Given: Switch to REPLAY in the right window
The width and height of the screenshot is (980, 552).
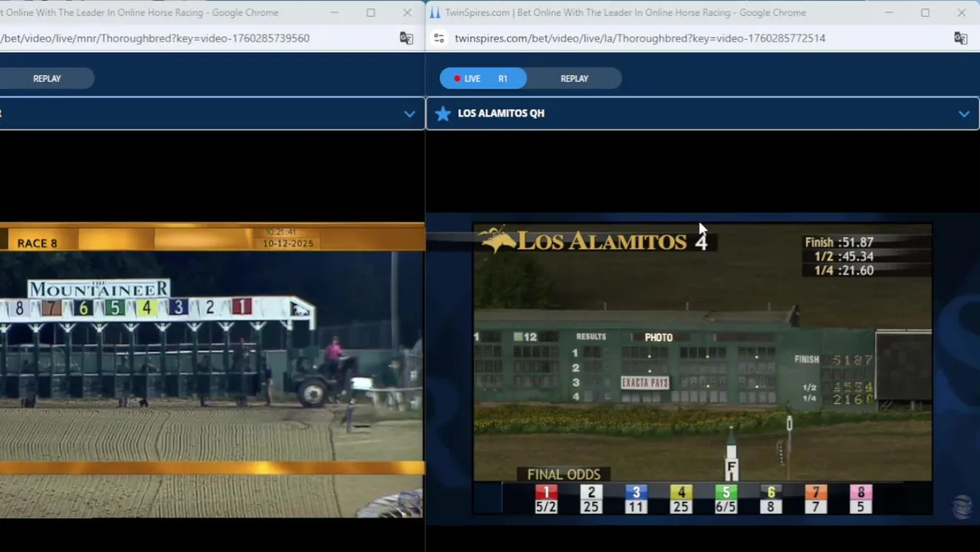Looking at the screenshot, I should point(574,78).
